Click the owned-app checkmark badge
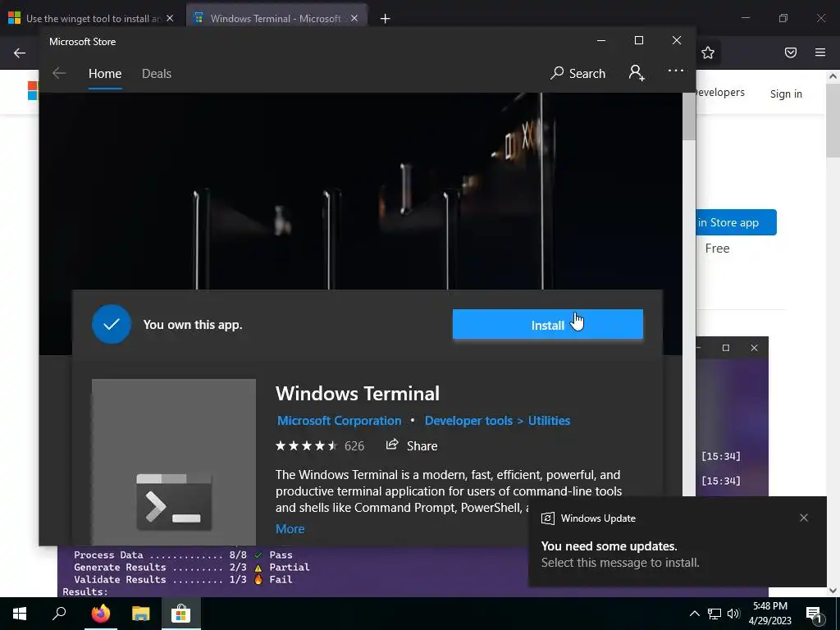 tap(112, 324)
